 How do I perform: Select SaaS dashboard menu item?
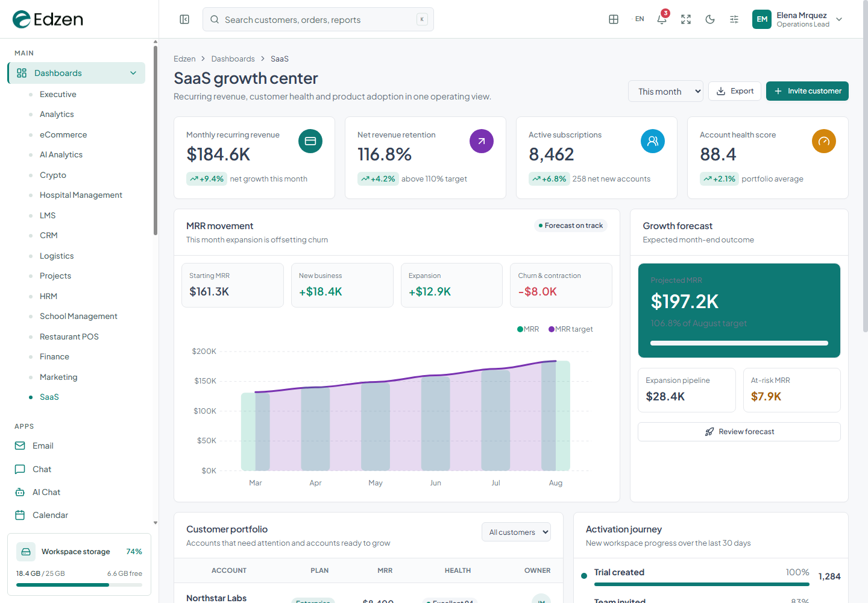pos(49,397)
